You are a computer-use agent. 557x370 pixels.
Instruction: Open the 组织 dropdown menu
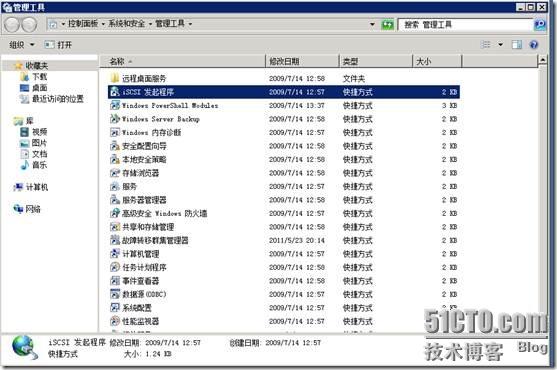pyautogui.click(x=22, y=45)
